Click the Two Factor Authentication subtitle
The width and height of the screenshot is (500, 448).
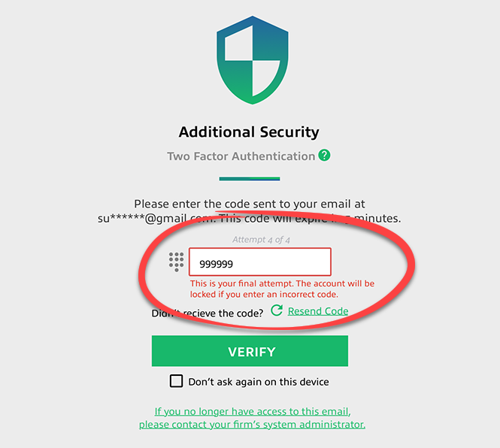click(x=241, y=156)
